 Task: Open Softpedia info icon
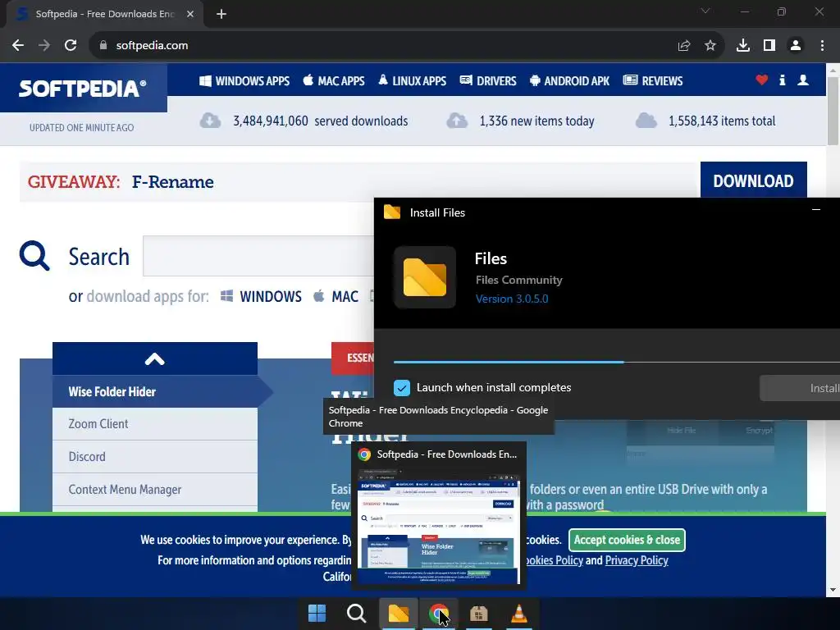[783, 80]
